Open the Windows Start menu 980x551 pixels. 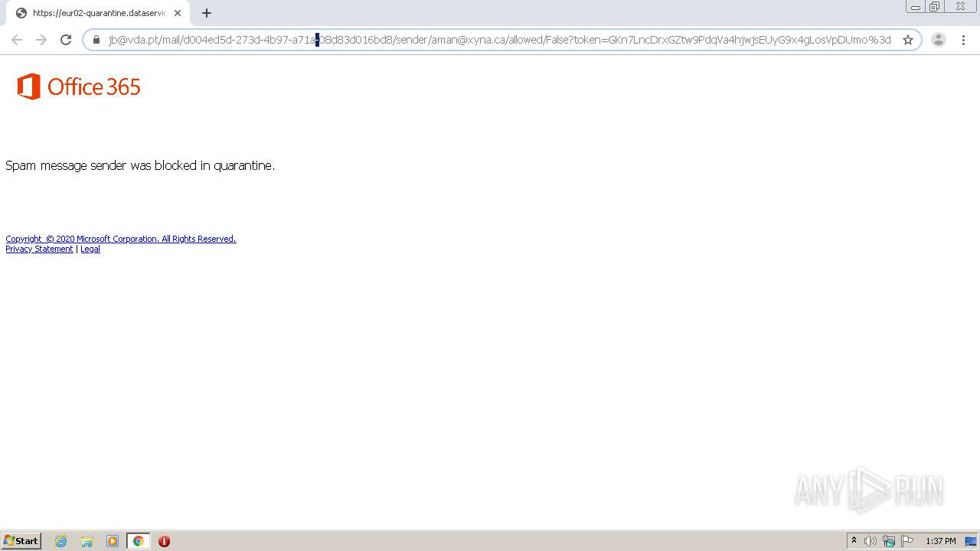click(x=21, y=541)
